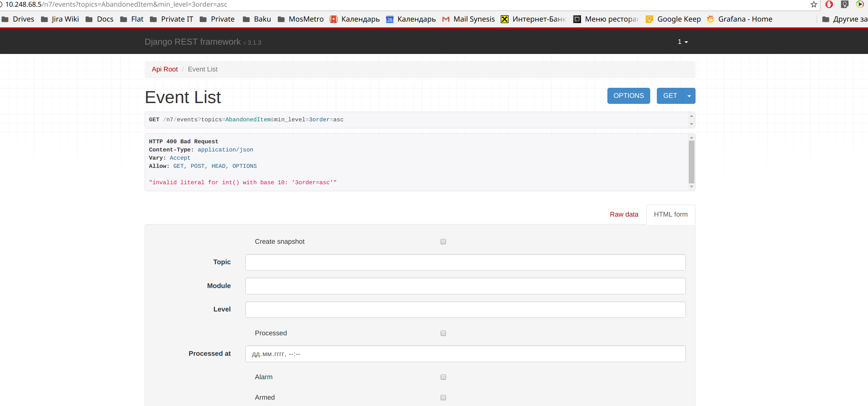The width and height of the screenshot is (868, 406).
Task: Switch to the HTML form tab
Action: pos(671,214)
